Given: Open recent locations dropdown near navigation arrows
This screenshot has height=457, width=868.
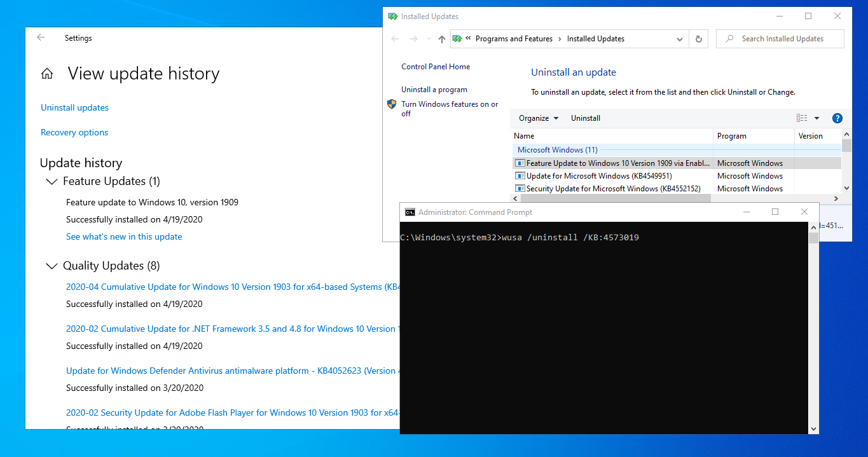Looking at the screenshot, I should [428, 39].
